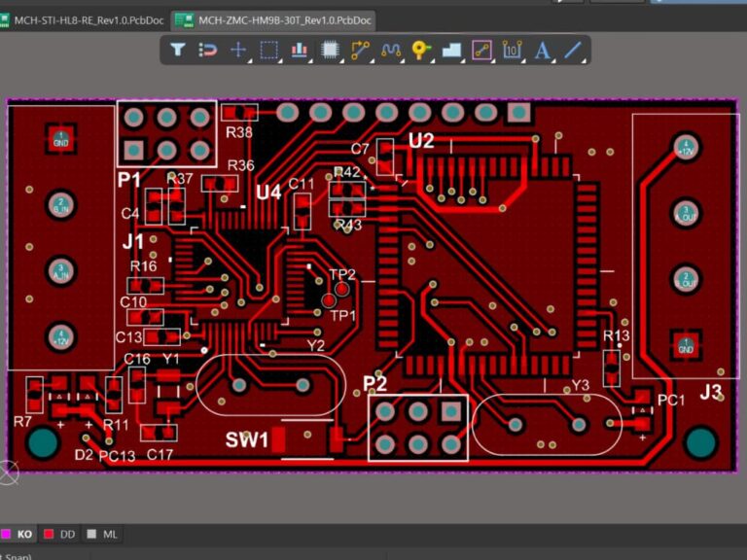Activate the KO layer tab

coord(18,534)
